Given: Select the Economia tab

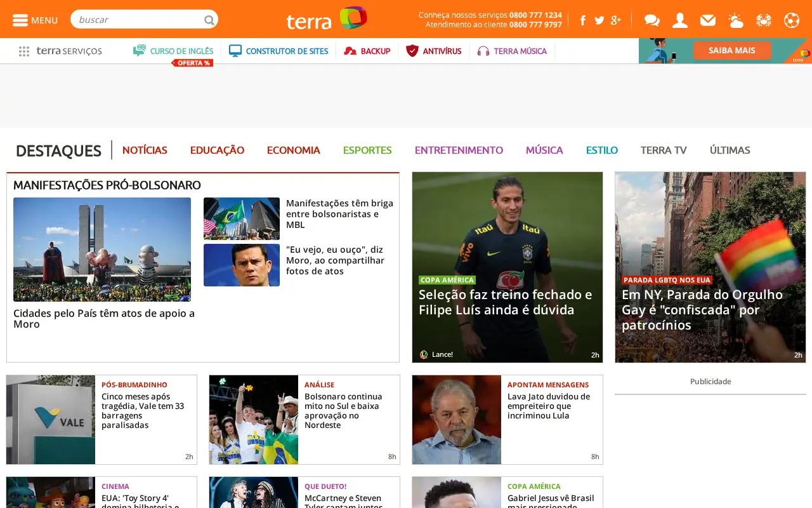Looking at the screenshot, I should coord(293,150).
